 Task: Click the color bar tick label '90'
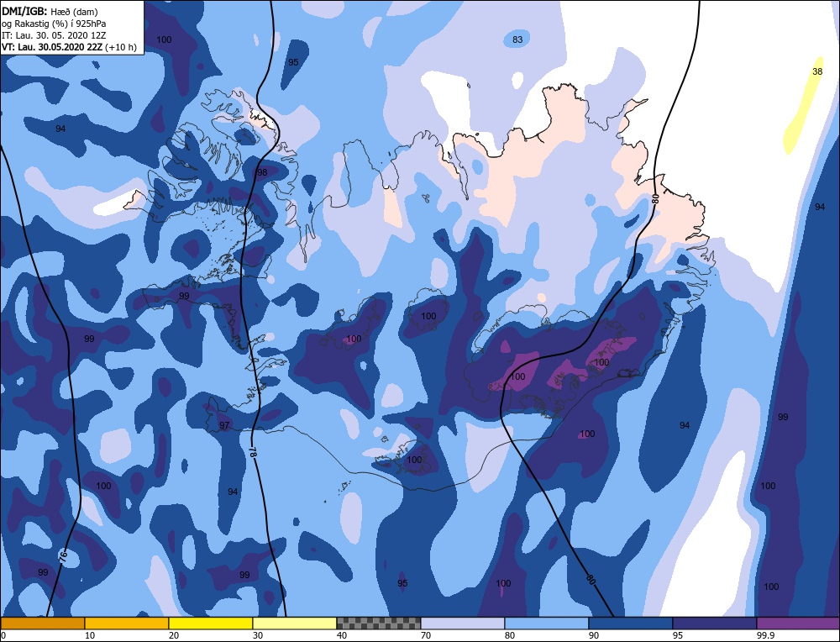594,635
